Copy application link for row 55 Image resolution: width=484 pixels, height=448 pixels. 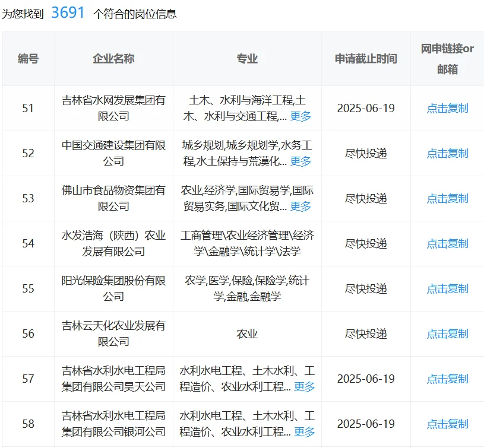pyautogui.click(x=447, y=288)
